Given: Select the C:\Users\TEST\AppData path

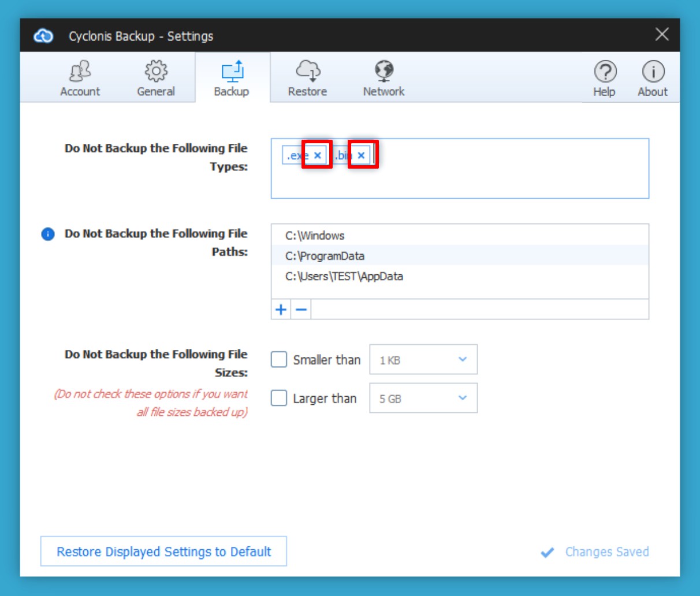Looking at the screenshot, I should pos(344,276).
